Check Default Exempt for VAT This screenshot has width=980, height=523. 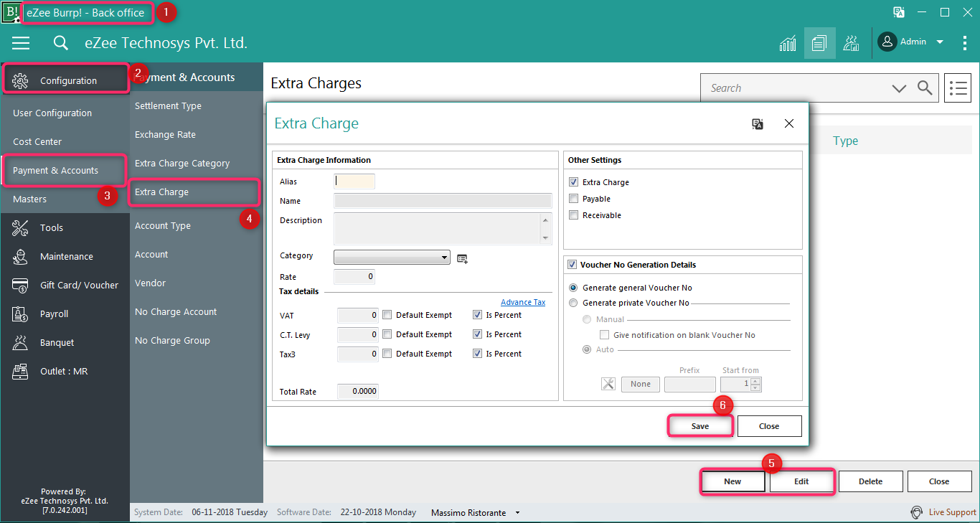[x=387, y=315]
